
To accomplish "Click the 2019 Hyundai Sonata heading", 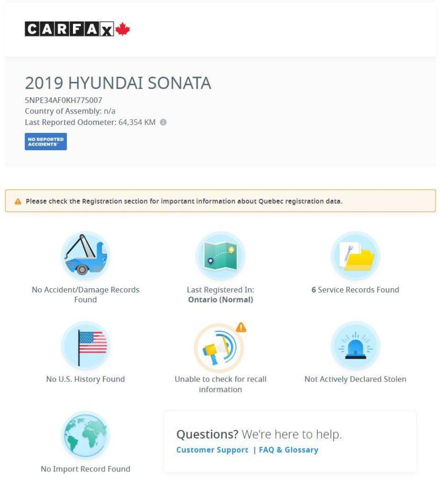I will tap(118, 82).
